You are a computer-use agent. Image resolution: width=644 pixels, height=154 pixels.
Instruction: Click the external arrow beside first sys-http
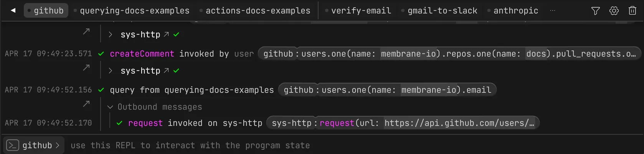coord(166,35)
